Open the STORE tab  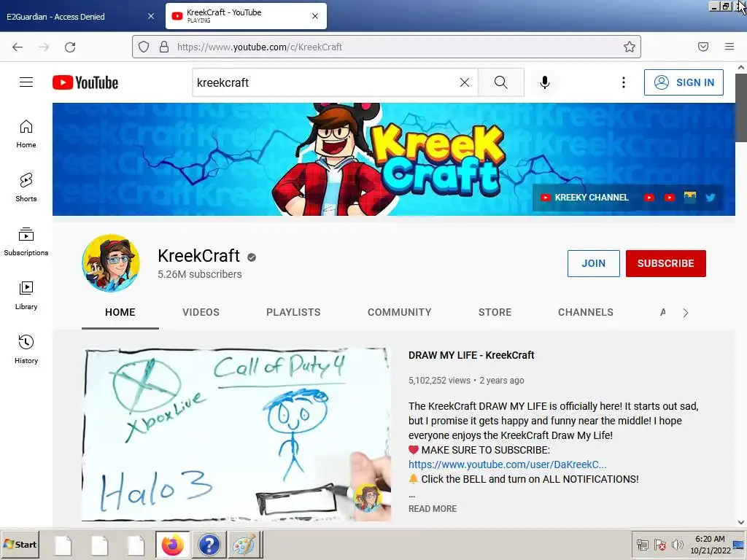(495, 312)
